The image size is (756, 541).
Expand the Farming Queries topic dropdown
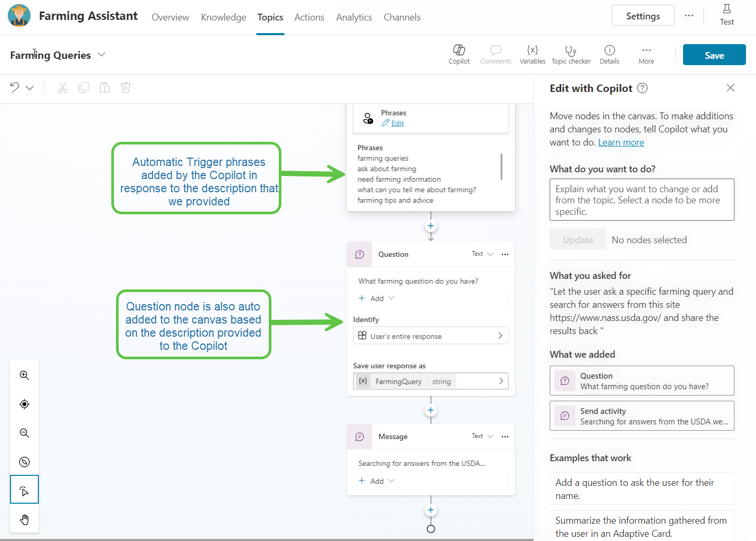(102, 55)
